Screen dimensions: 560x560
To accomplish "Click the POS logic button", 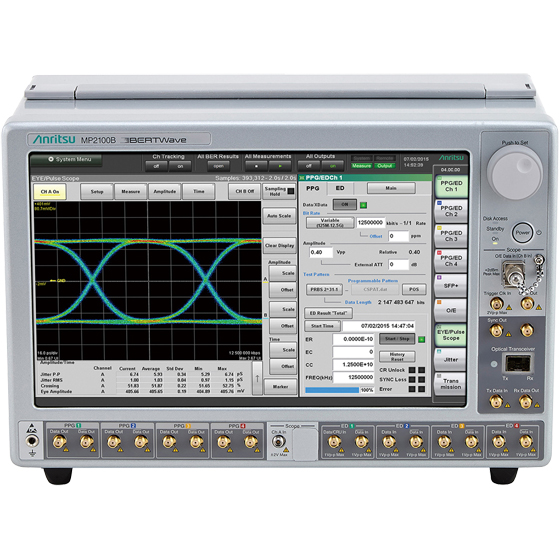I will [414, 289].
